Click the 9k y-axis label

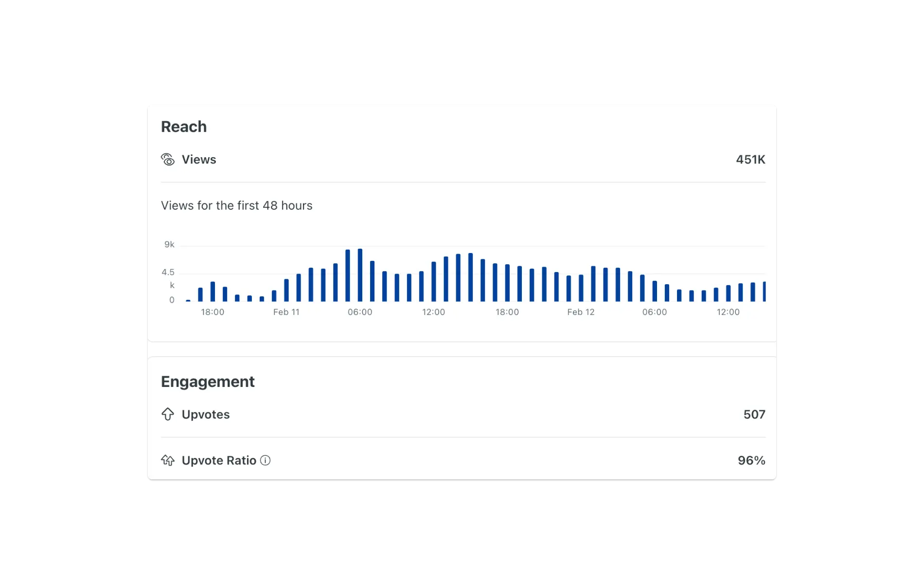pyautogui.click(x=169, y=244)
